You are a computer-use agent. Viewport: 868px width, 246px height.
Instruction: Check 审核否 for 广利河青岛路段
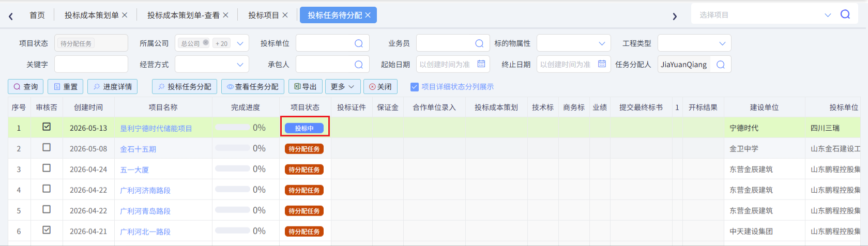(47, 209)
